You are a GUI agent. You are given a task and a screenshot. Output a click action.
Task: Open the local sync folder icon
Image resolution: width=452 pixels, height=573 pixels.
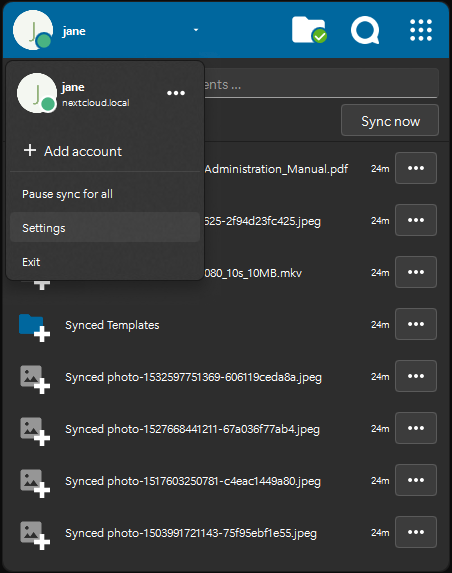tap(309, 30)
